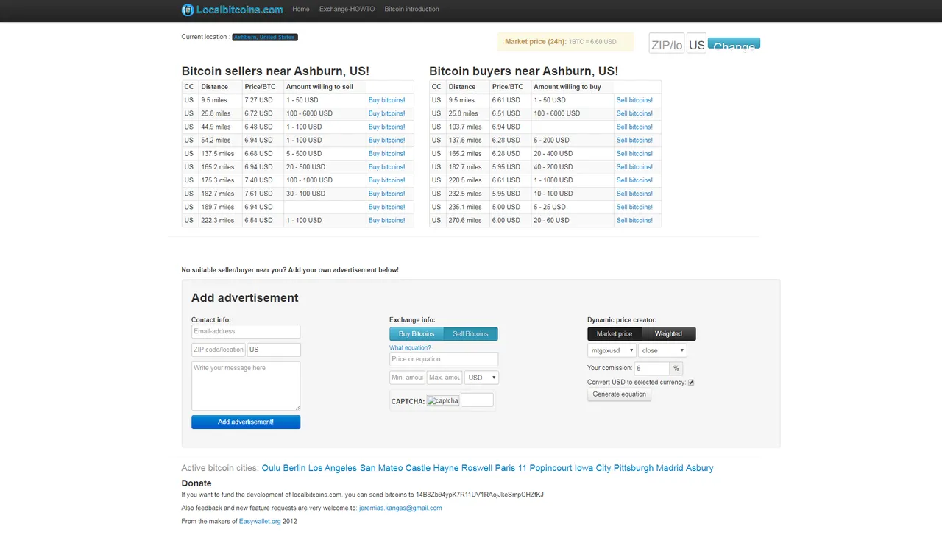Viewport: 942px width, 560px height.
Task: Click Sell bitcoins! for the 270.6 miles buyer
Action: [634, 220]
